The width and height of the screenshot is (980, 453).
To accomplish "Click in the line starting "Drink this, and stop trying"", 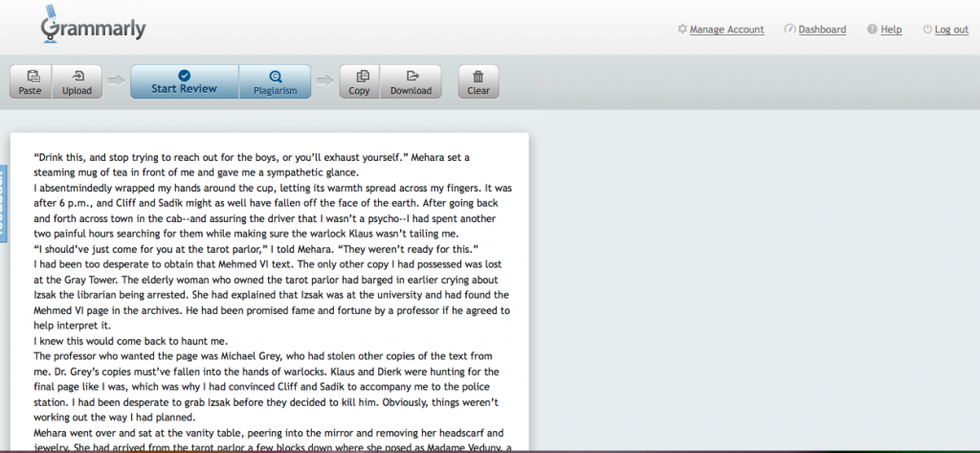I will click(252, 157).
